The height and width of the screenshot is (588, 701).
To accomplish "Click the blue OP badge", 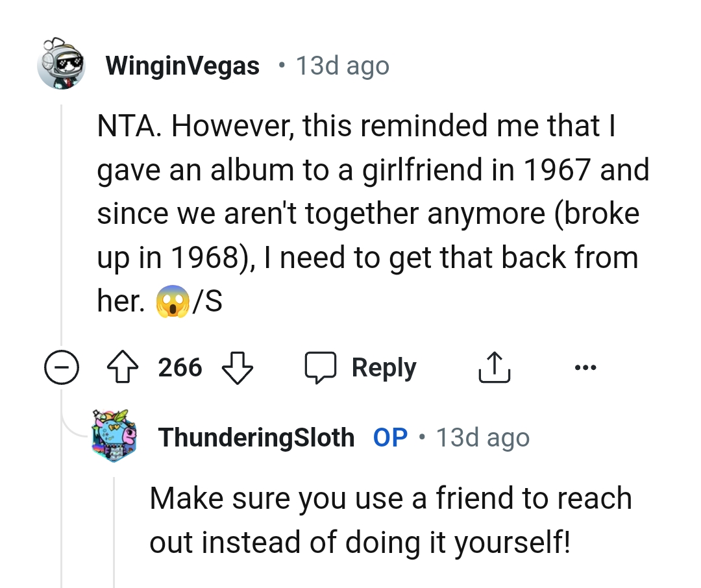I will [390, 437].
